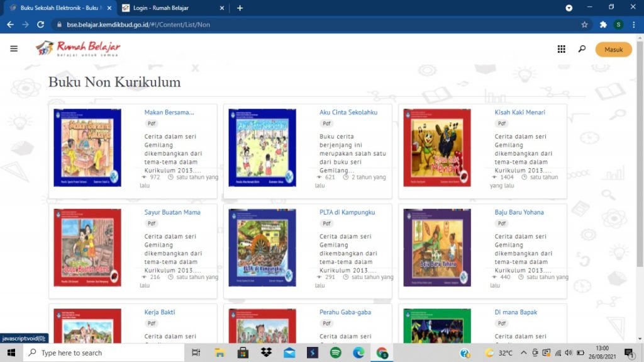Open the browser extensions puzzle icon
Image resolution: width=644 pixels, height=362 pixels.
pyautogui.click(x=603, y=25)
